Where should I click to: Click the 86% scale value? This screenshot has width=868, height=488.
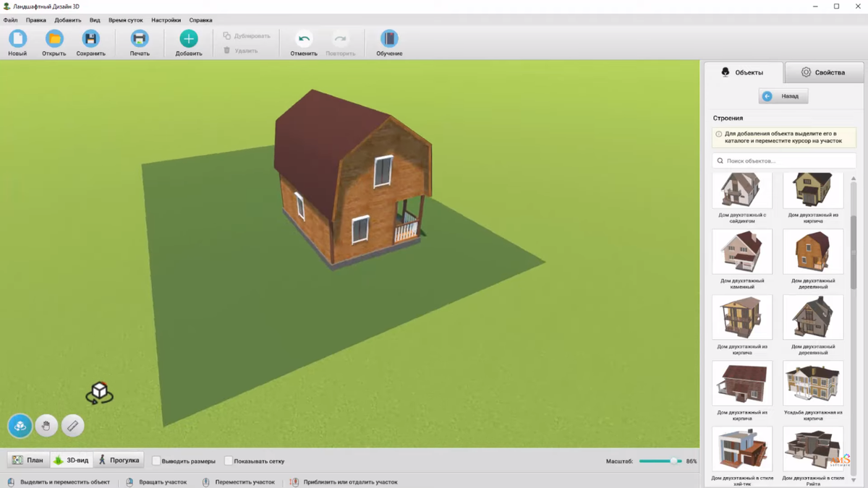(x=692, y=461)
